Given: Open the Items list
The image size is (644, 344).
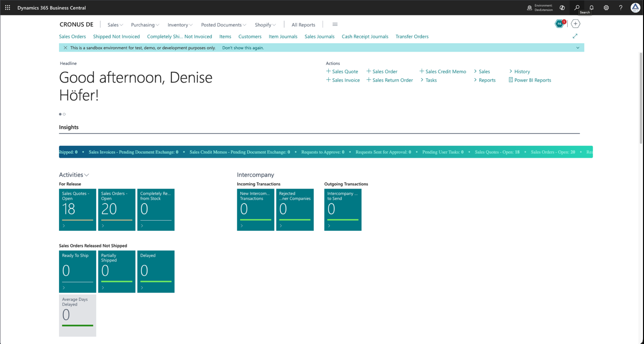Looking at the screenshot, I should 225,36.
